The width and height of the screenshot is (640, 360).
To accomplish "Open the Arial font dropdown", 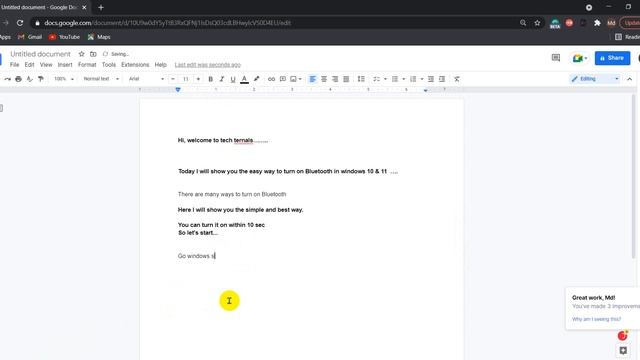I will click(x=146, y=79).
